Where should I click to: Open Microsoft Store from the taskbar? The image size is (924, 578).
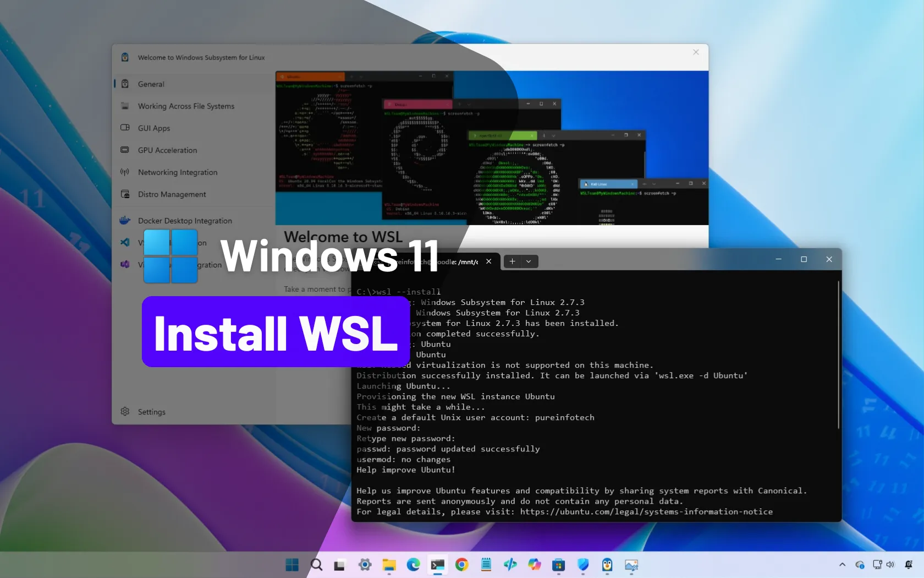pos(558,565)
